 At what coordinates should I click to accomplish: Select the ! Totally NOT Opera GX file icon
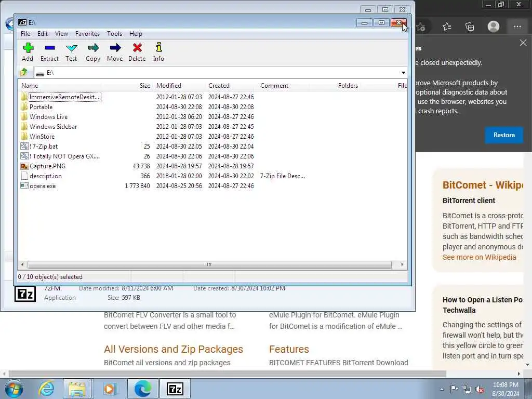(24, 156)
